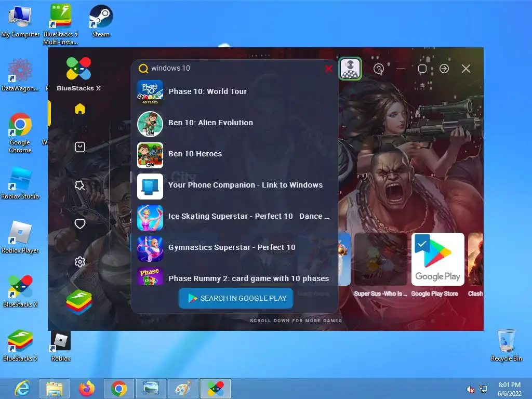Open the BlueStacks X Home sidebar icon

coord(79,109)
